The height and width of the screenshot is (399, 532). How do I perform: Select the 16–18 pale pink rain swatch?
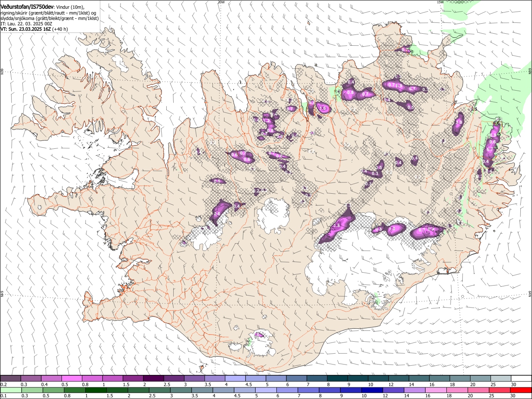[435, 390]
